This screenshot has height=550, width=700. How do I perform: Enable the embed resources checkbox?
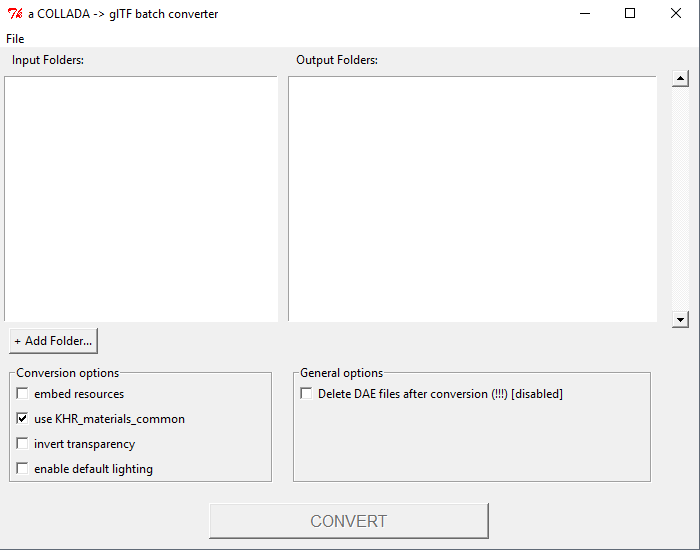[22, 394]
